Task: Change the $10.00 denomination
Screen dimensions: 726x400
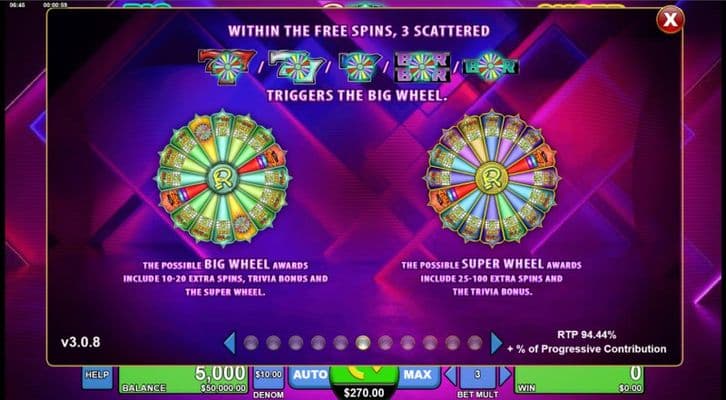Action: (269, 378)
